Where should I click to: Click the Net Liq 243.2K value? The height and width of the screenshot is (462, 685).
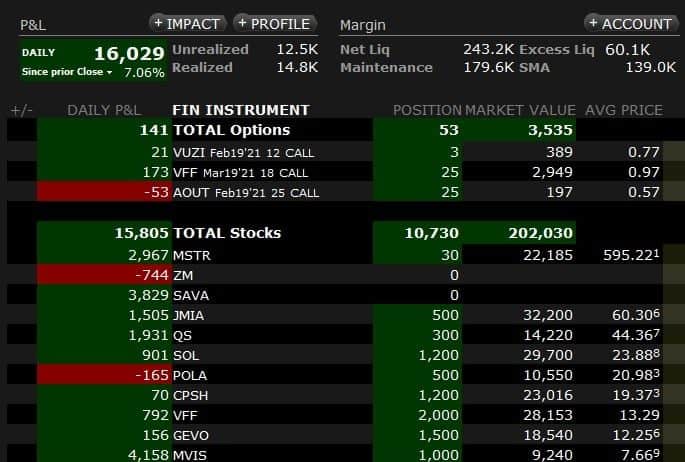coord(488,49)
